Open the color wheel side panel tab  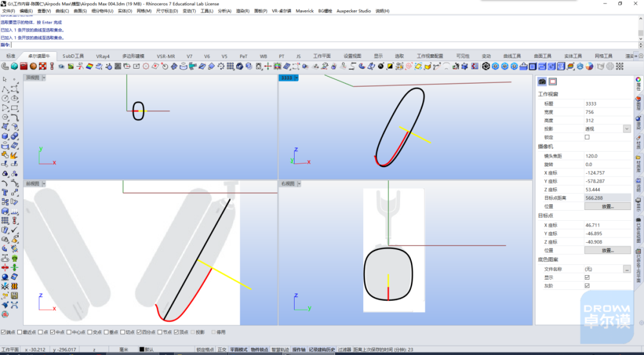tap(638, 84)
